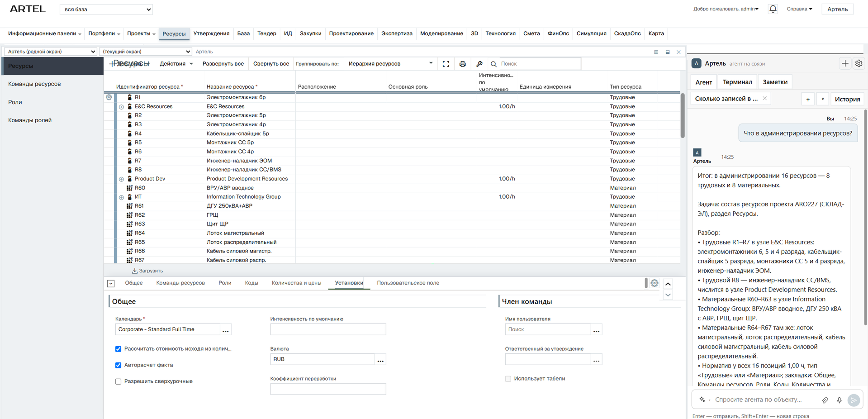Click the resource table vertical scrollbar
Image resolution: width=868 pixels, height=419 pixels.
[683, 115]
